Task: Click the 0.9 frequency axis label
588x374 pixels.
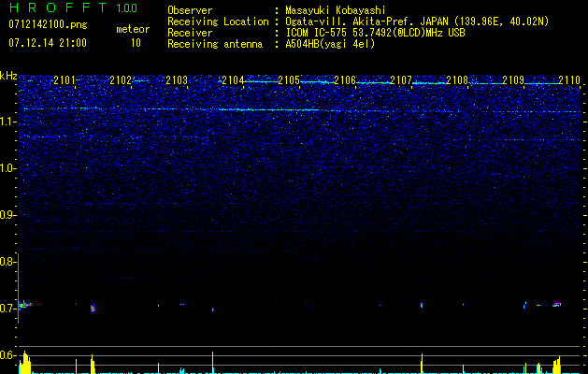Action: click(x=7, y=215)
